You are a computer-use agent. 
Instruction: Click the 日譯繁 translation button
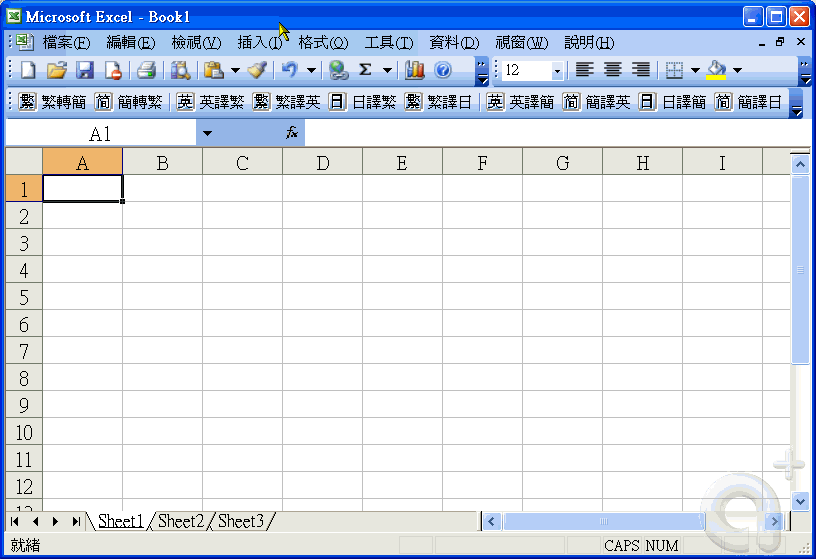(x=363, y=102)
